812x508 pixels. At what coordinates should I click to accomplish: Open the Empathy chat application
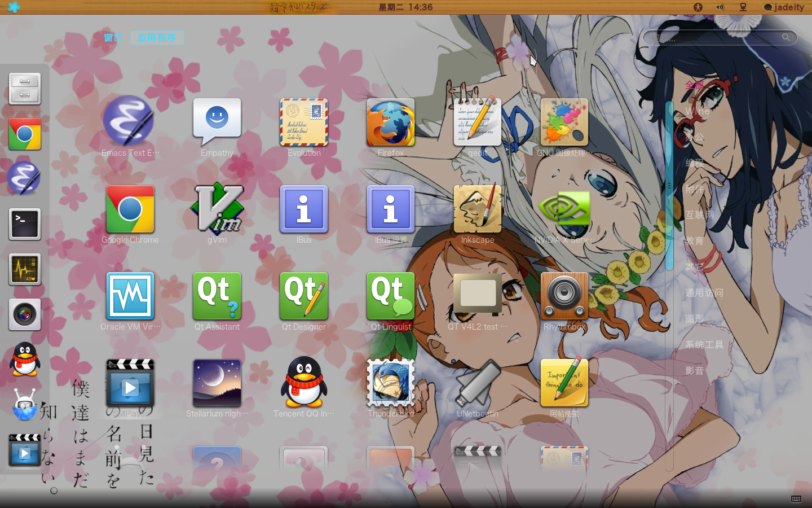[217, 126]
